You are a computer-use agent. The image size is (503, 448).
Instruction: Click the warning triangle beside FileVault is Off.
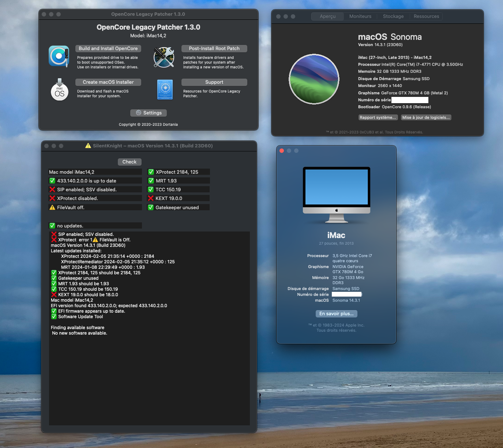pyautogui.click(x=95, y=240)
